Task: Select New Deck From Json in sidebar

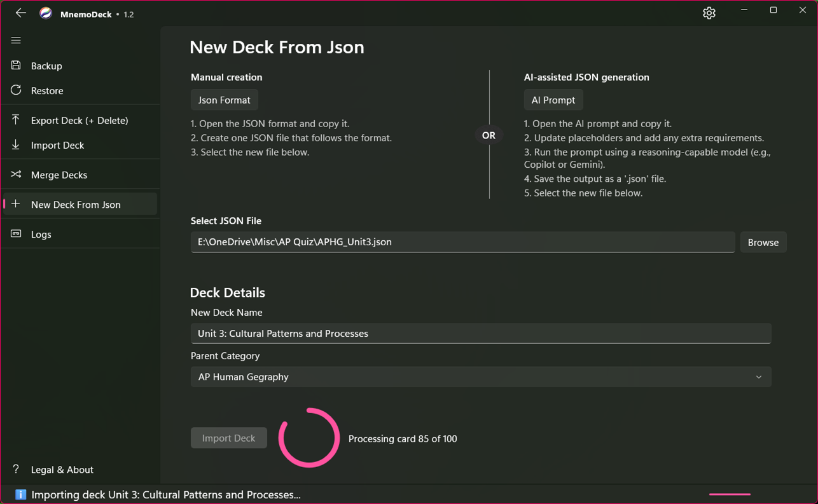Action: [76, 204]
